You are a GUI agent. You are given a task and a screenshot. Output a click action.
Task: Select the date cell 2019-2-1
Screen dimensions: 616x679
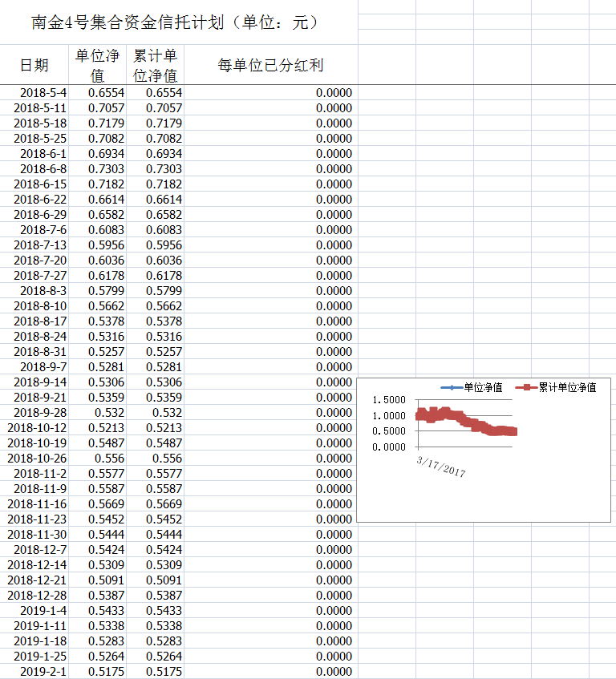[x=34, y=671]
